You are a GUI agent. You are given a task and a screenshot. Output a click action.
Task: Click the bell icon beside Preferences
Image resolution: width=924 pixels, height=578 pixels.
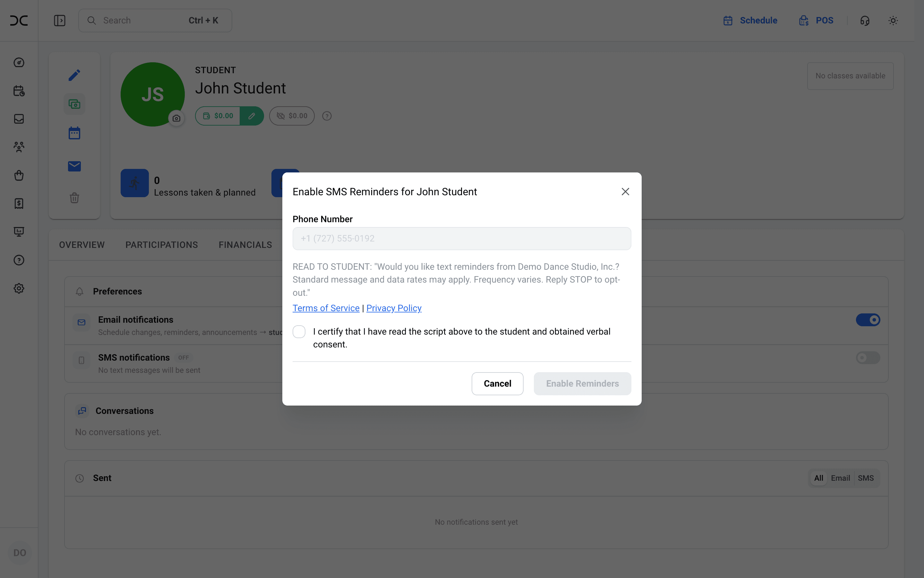pyautogui.click(x=80, y=291)
